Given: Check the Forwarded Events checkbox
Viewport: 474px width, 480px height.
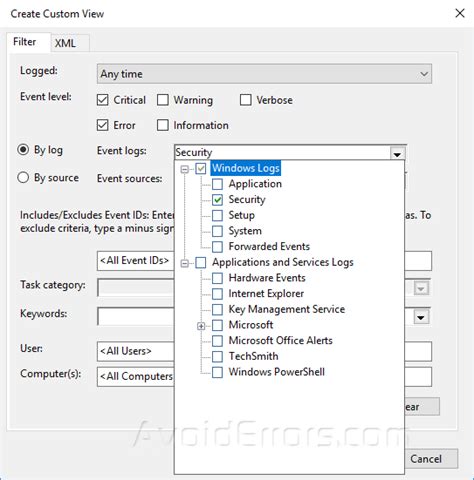Looking at the screenshot, I should tap(217, 247).
